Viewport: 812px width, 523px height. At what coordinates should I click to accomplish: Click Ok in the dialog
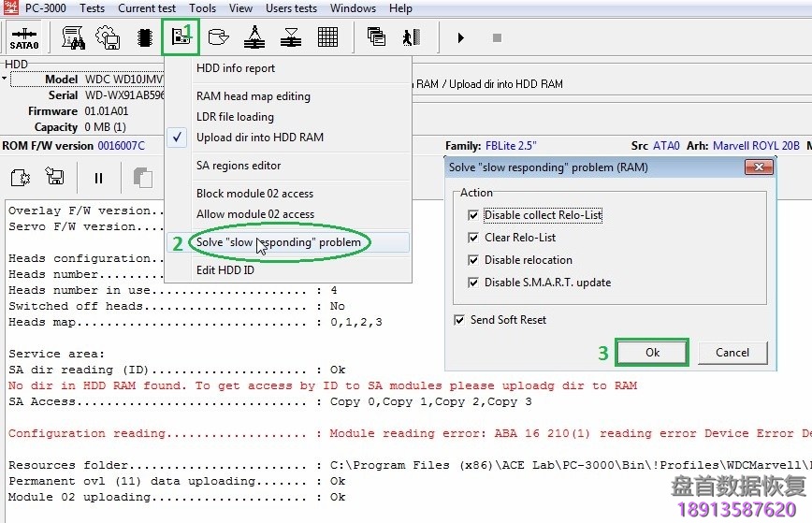[x=652, y=353]
